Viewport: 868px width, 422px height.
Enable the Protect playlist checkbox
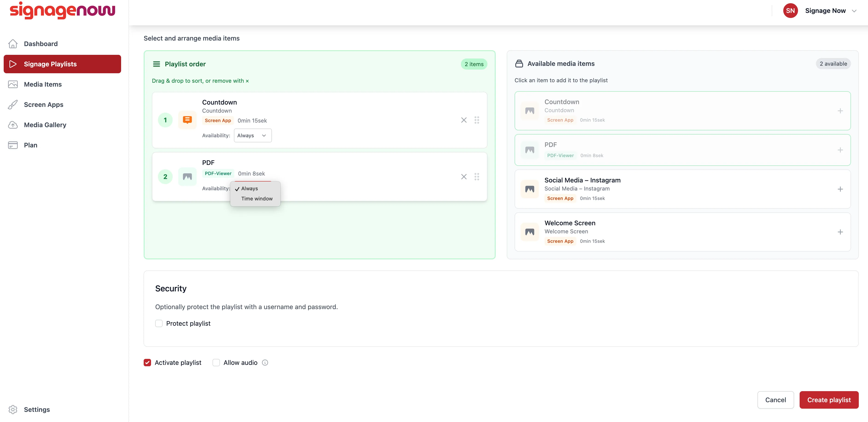coord(159,324)
